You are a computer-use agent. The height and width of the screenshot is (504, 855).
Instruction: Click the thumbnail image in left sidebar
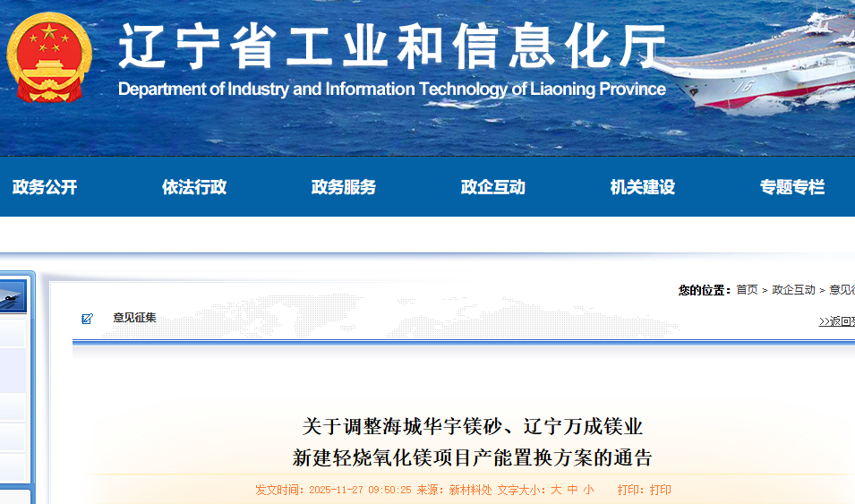tap(13, 296)
